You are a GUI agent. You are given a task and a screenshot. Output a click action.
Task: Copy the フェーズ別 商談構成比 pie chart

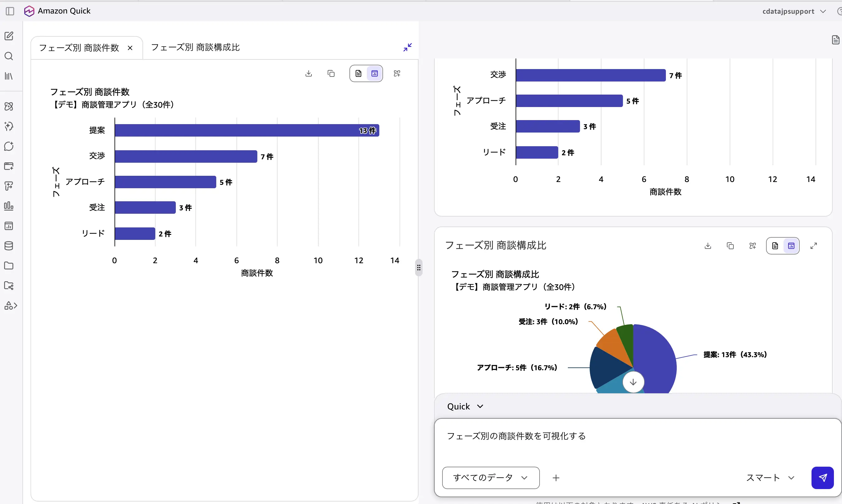pos(730,245)
